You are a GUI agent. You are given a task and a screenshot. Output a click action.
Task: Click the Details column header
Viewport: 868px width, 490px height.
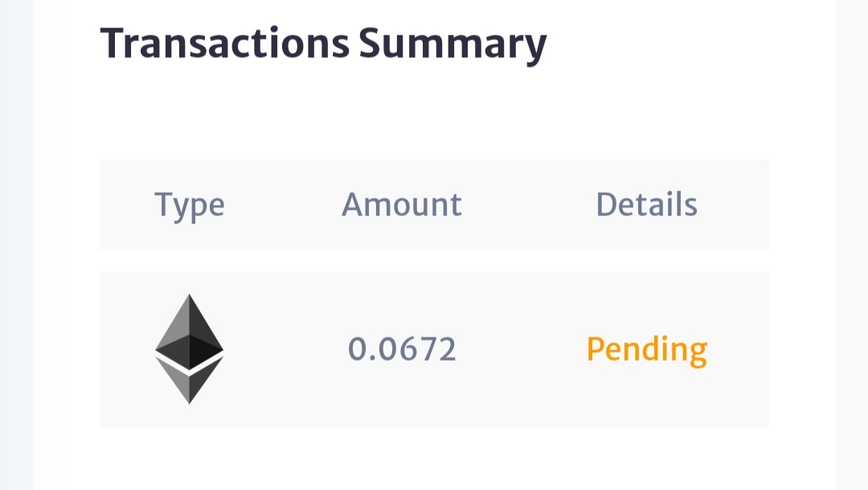tap(646, 205)
